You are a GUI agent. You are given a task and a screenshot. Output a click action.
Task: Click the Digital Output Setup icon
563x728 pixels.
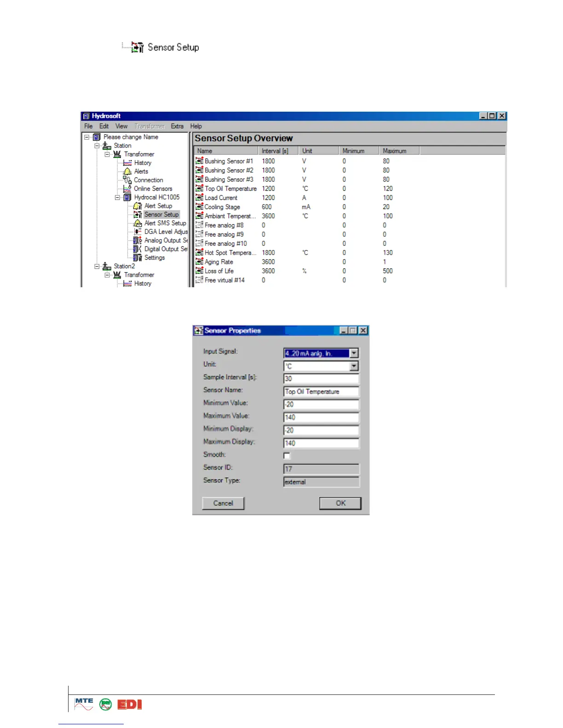pos(138,249)
